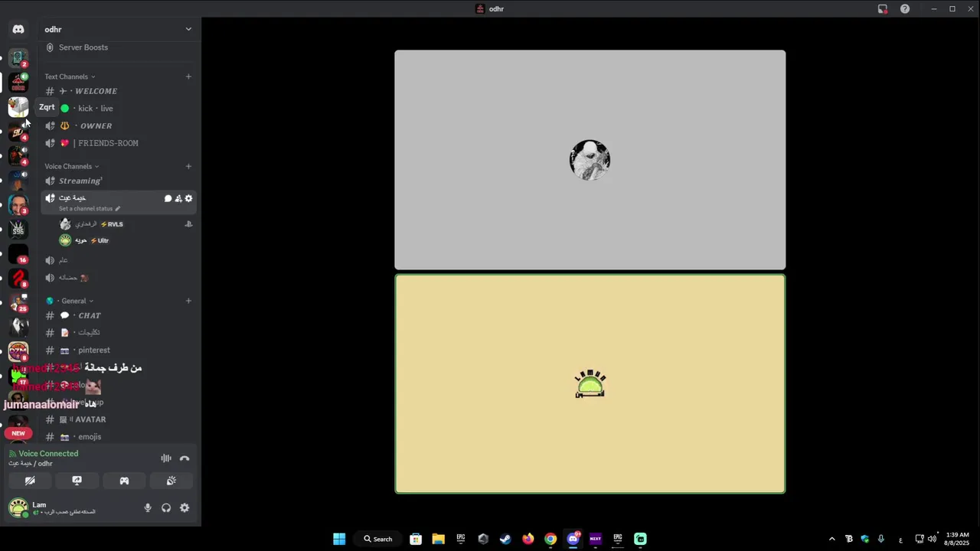Open Windows Start menu
This screenshot has height=551, width=980.
(x=339, y=539)
